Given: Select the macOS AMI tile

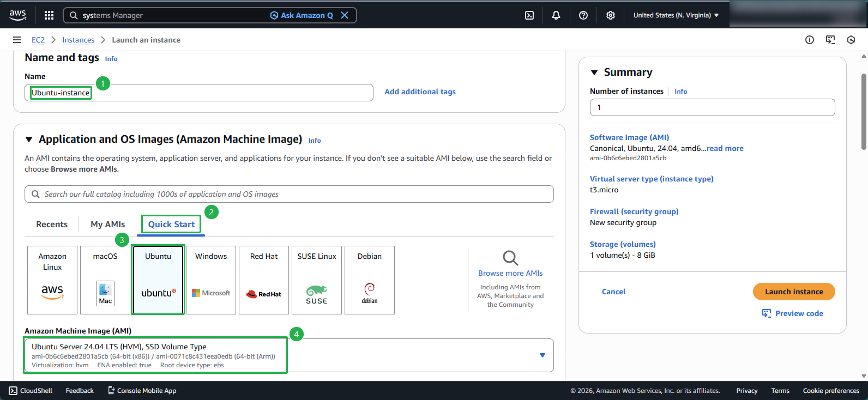Looking at the screenshot, I should click(105, 280).
